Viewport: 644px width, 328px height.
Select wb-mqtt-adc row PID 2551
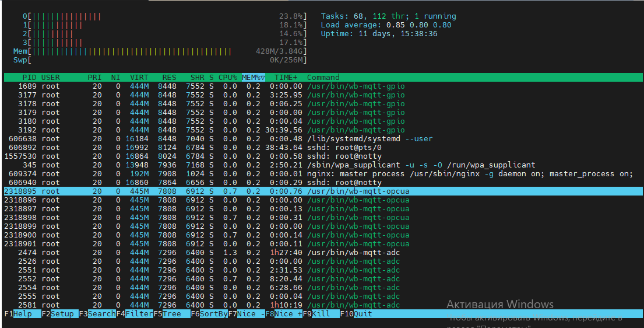tap(323, 270)
